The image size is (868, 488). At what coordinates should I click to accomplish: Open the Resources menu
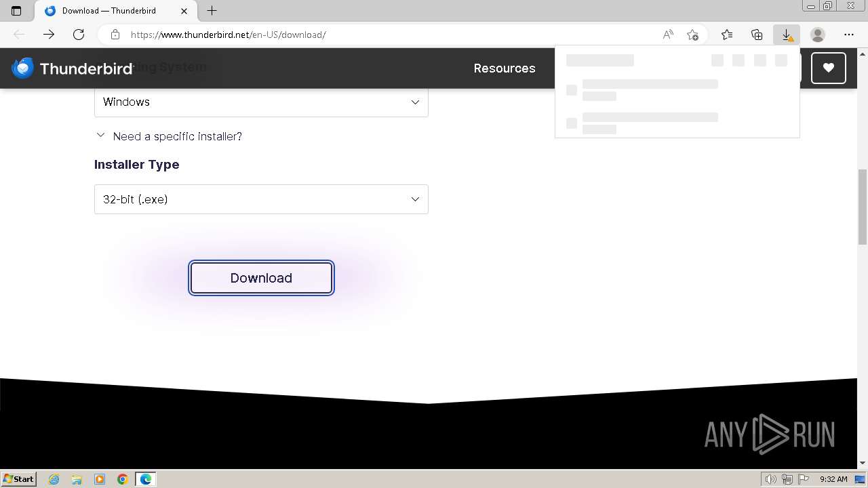pyautogui.click(x=505, y=68)
